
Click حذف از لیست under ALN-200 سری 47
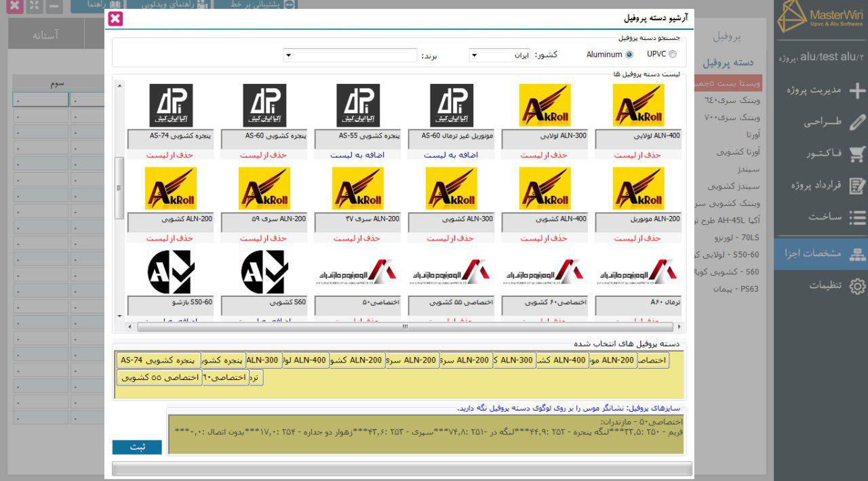click(x=357, y=238)
